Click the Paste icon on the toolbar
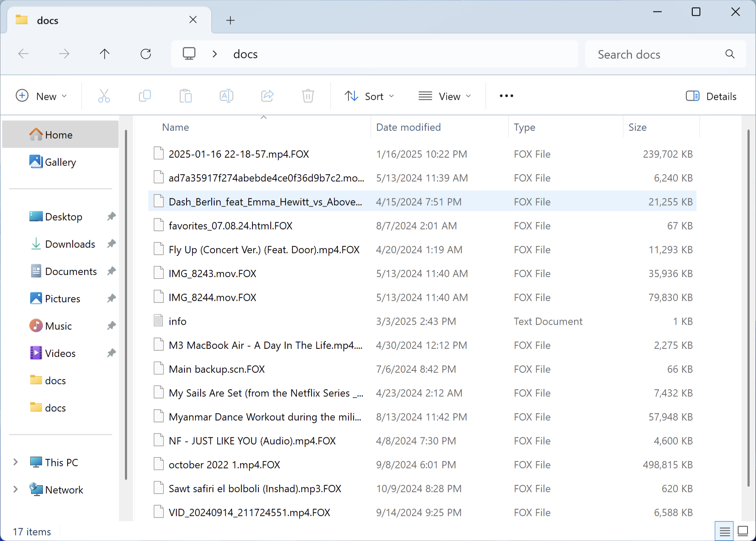756x541 pixels. pos(186,96)
